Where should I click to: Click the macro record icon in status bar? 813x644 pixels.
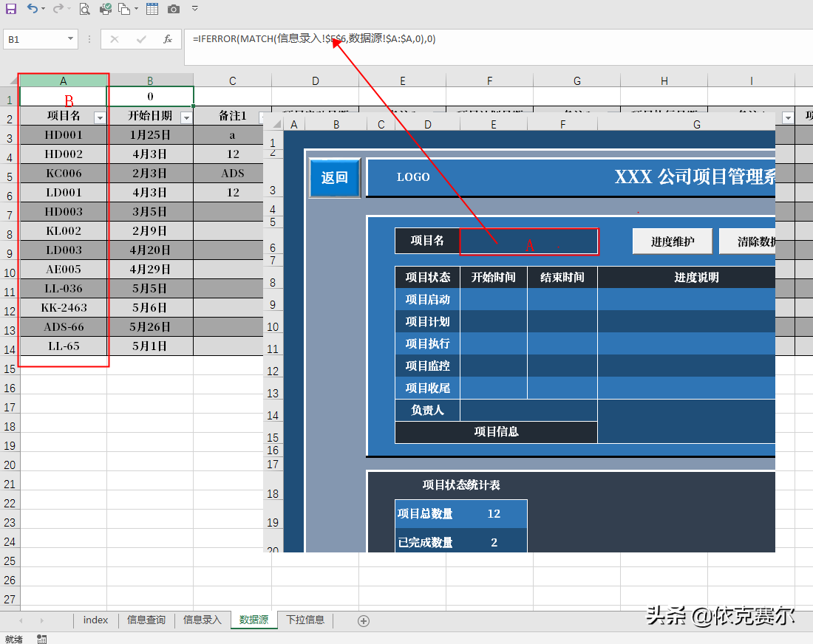coord(42,639)
